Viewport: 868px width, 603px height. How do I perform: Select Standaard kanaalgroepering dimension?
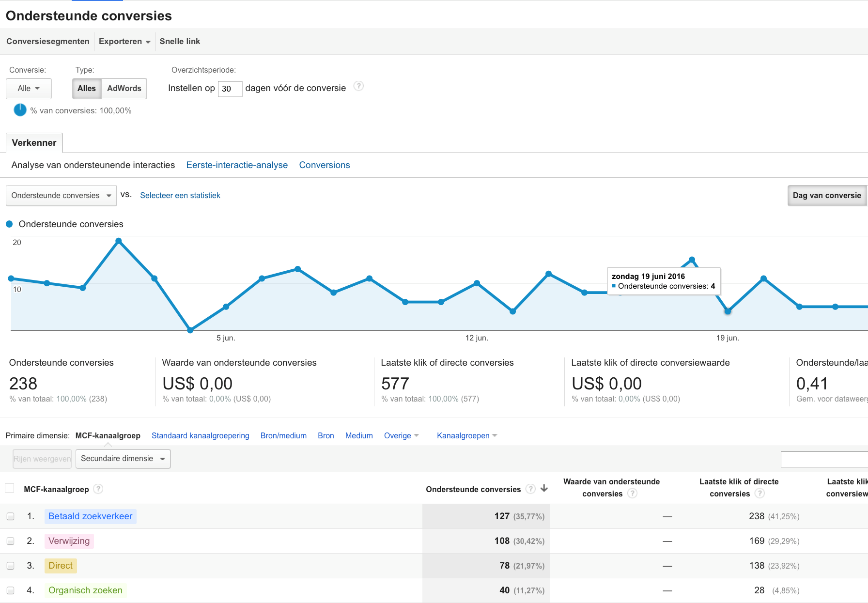tap(201, 435)
